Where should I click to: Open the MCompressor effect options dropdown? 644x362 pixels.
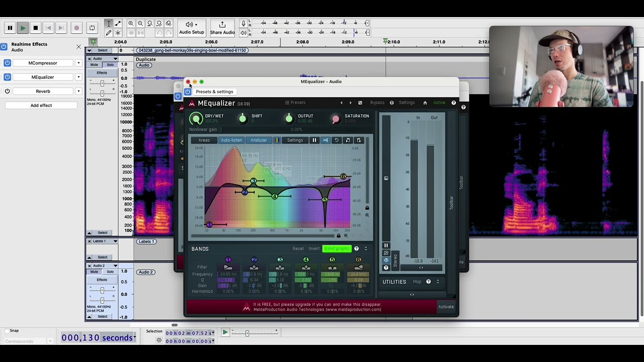[x=78, y=63]
